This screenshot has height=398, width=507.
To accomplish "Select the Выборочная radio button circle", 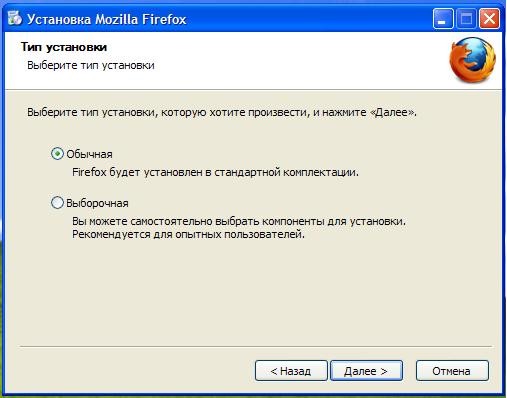I will pos(57,203).
